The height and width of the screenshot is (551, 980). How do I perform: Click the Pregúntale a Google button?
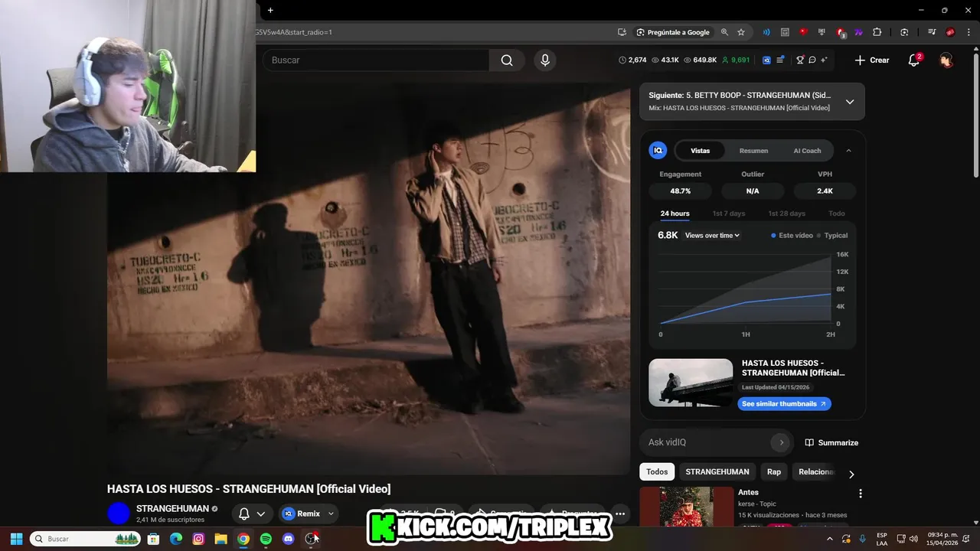pos(673,32)
